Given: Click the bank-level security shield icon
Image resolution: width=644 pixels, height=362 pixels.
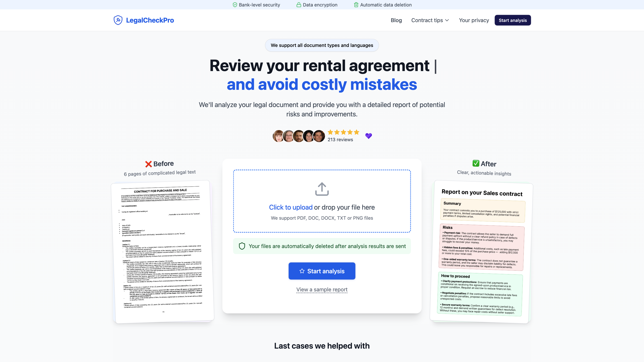Looking at the screenshot, I should point(235,4).
